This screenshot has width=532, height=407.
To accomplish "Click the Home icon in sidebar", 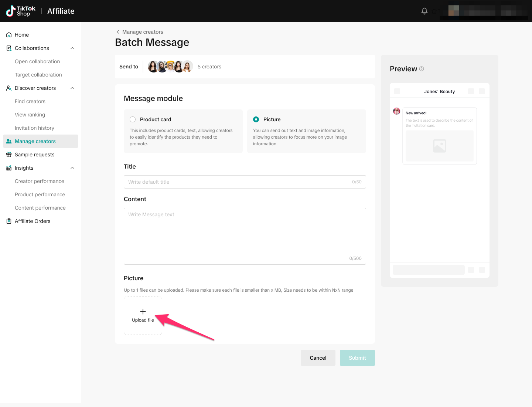I will 9,35.
